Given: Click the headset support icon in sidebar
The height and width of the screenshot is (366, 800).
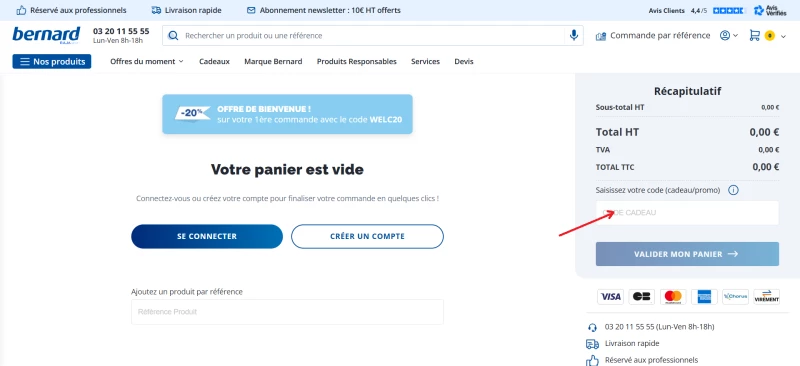Looking at the screenshot, I should (592, 328).
